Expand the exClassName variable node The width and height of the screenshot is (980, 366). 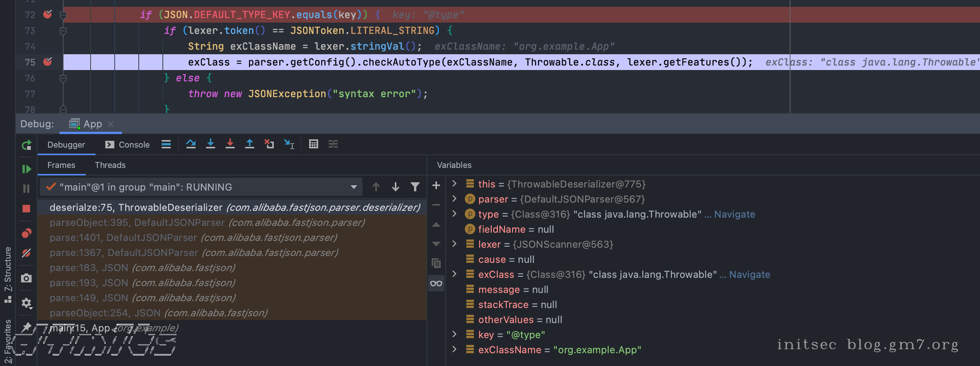pyautogui.click(x=454, y=349)
